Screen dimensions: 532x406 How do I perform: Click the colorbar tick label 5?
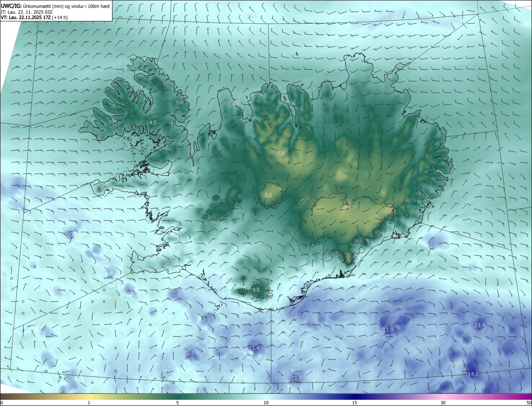point(177,403)
